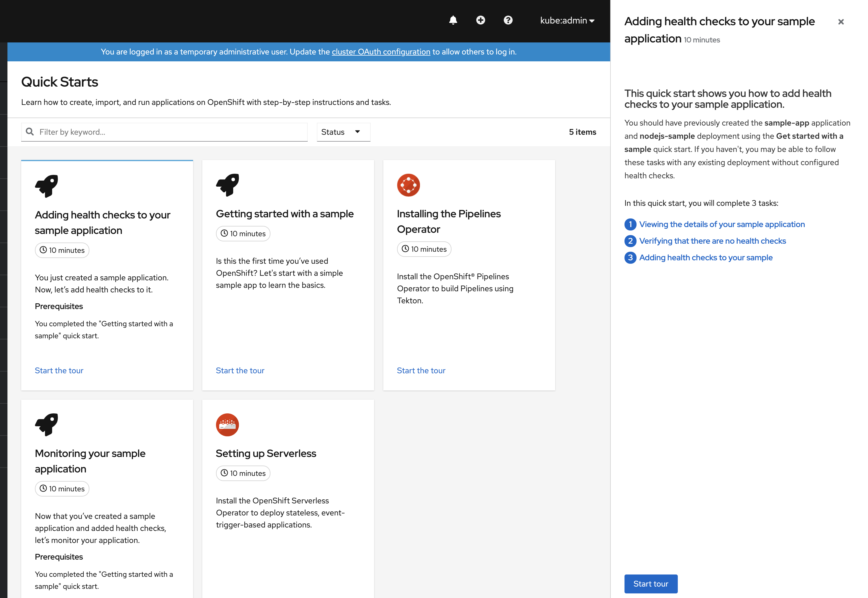This screenshot has height=598, width=868.
Task: Click the Pipelines Operator red logo icon
Action: pyautogui.click(x=408, y=185)
